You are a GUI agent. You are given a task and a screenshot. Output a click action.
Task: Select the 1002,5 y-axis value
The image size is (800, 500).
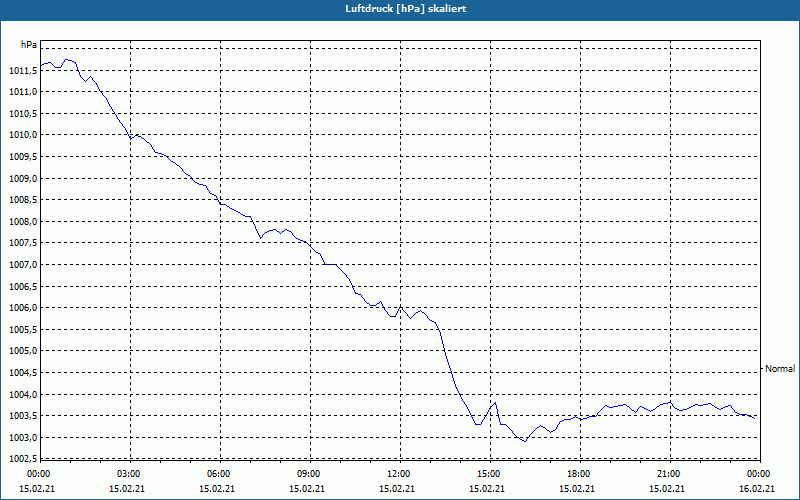23,459
